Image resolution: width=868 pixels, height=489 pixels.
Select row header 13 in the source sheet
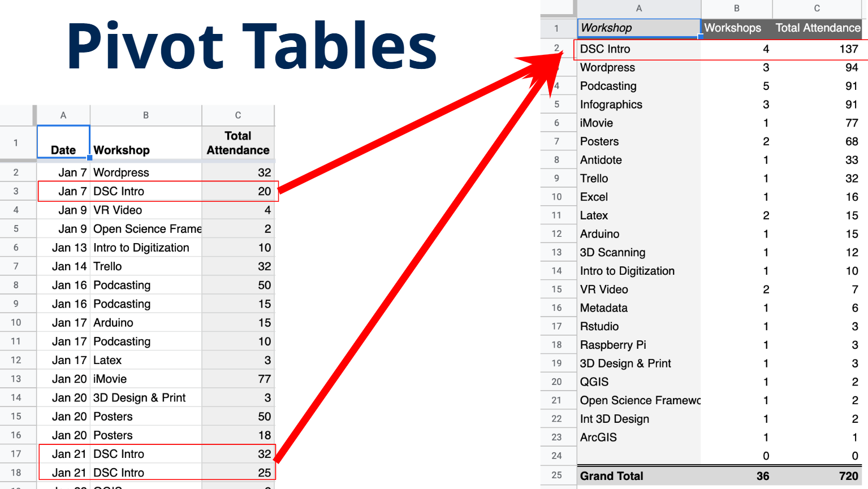point(16,379)
